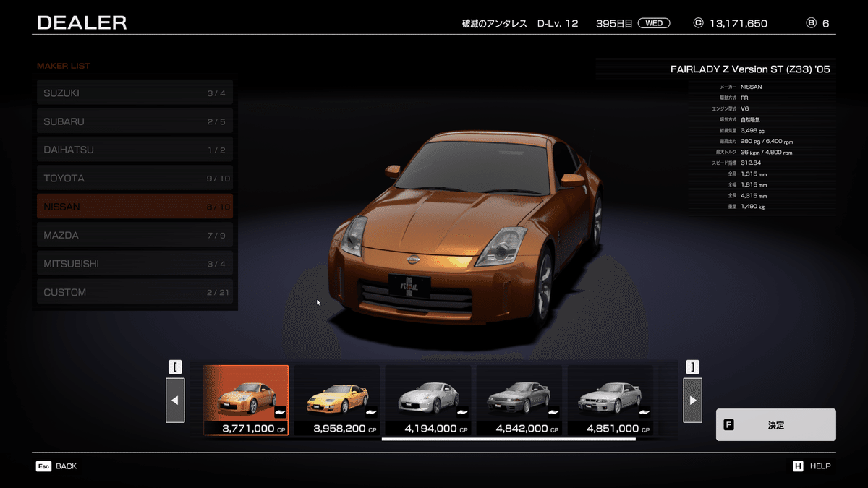Image resolution: width=868 pixels, height=488 pixels.
Task: Click the MAKER LIST heading
Action: coord(64,66)
